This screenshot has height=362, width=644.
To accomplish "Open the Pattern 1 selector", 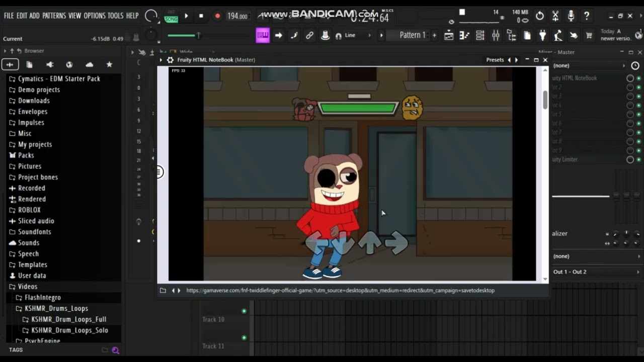I will click(x=413, y=35).
